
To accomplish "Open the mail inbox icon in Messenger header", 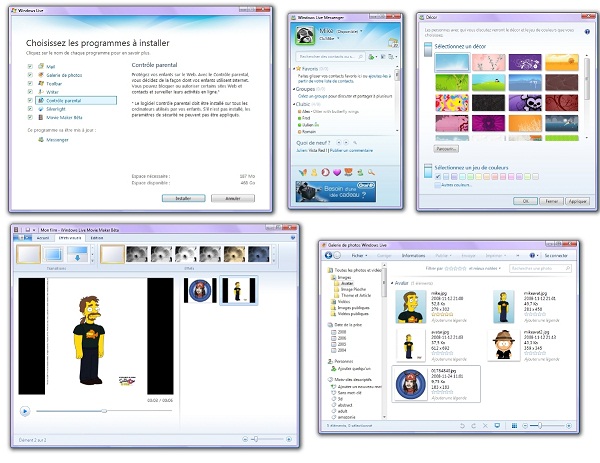I will [x=393, y=42].
